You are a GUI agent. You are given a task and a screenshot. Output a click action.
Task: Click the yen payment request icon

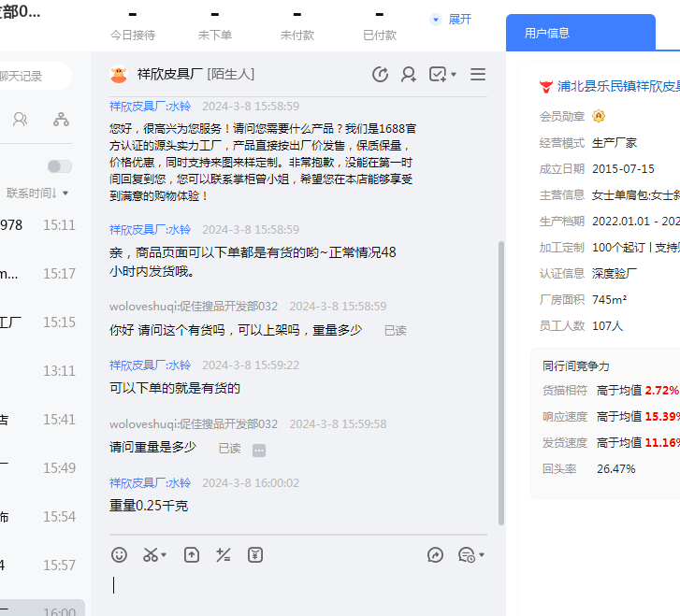click(254, 554)
